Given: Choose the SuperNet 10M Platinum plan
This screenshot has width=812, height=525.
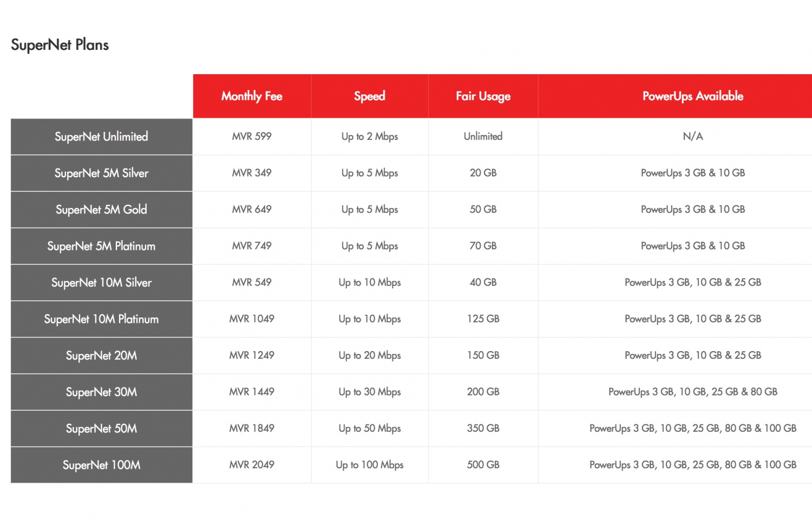Looking at the screenshot, I should pos(101,319).
